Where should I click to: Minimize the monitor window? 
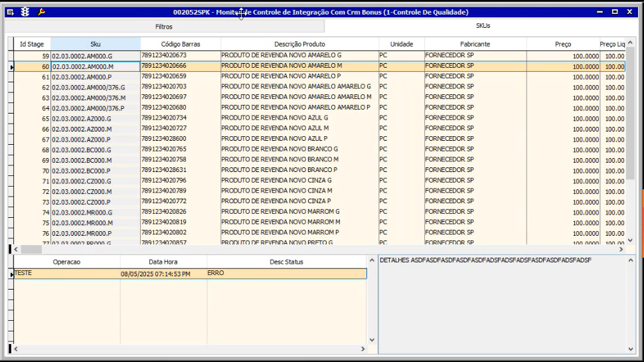click(600, 12)
